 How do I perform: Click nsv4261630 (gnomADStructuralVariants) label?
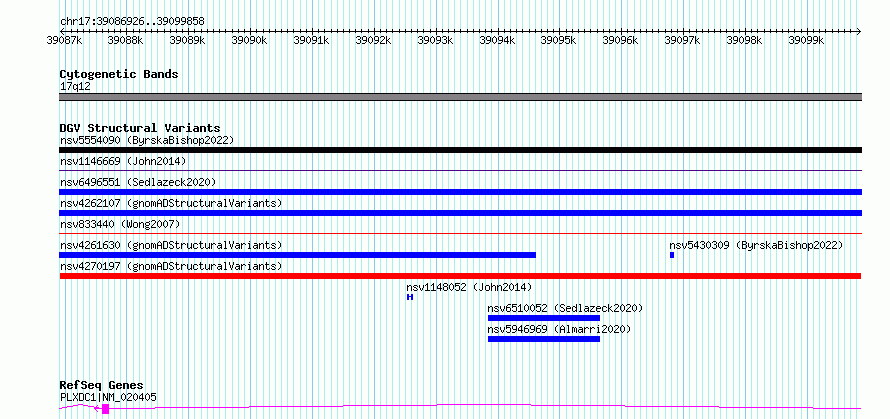click(x=171, y=245)
